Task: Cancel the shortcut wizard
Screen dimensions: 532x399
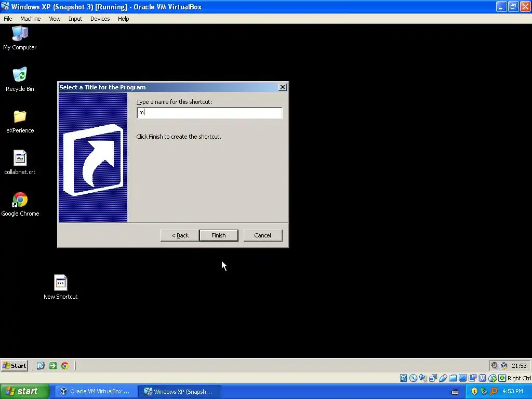Action: (262, 235)
